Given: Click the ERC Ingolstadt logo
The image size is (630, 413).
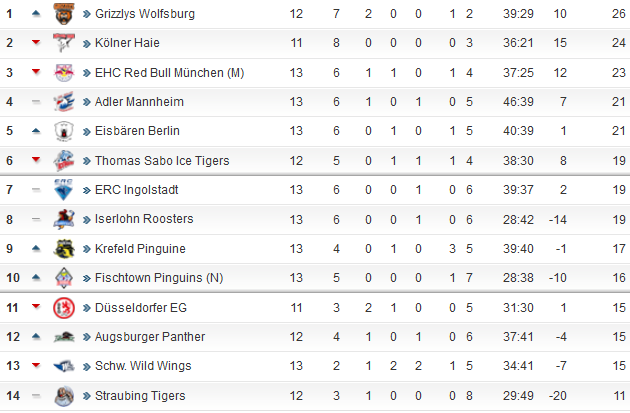Looking at the screenshot, I should pos(64,190).
